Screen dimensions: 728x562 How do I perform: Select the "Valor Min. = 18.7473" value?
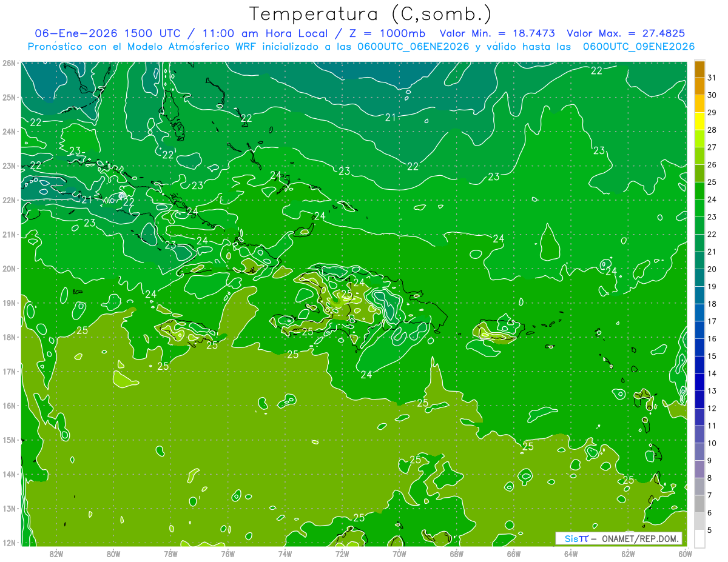(x=497, y=33)
